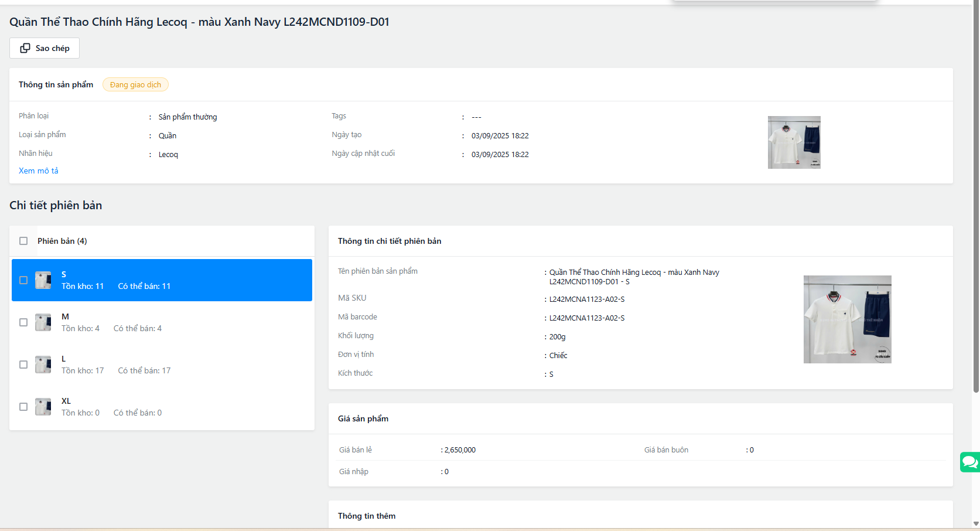Click the Thông tin thêm section header
The height and width of the screenshot is (531, 980).
[x=367, y=516]
